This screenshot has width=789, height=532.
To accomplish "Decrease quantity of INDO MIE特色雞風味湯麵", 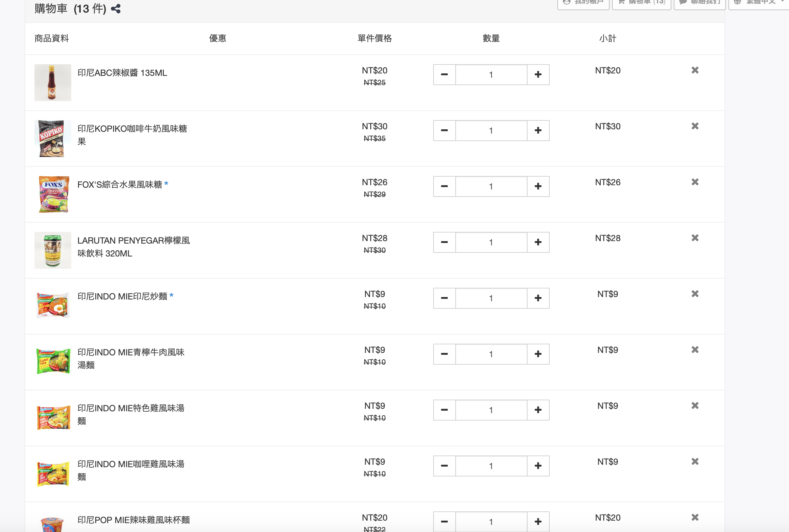I will click(x=444, y=410).
